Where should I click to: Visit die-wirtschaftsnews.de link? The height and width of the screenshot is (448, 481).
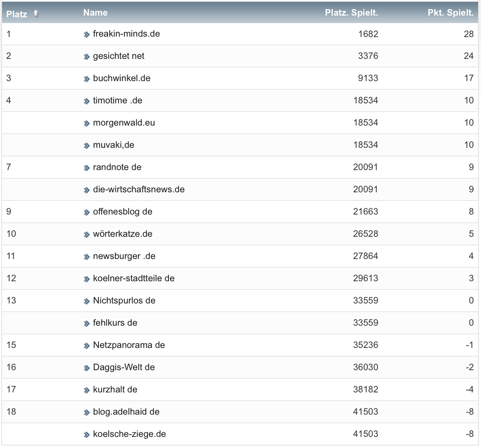[x=138, y=189]
